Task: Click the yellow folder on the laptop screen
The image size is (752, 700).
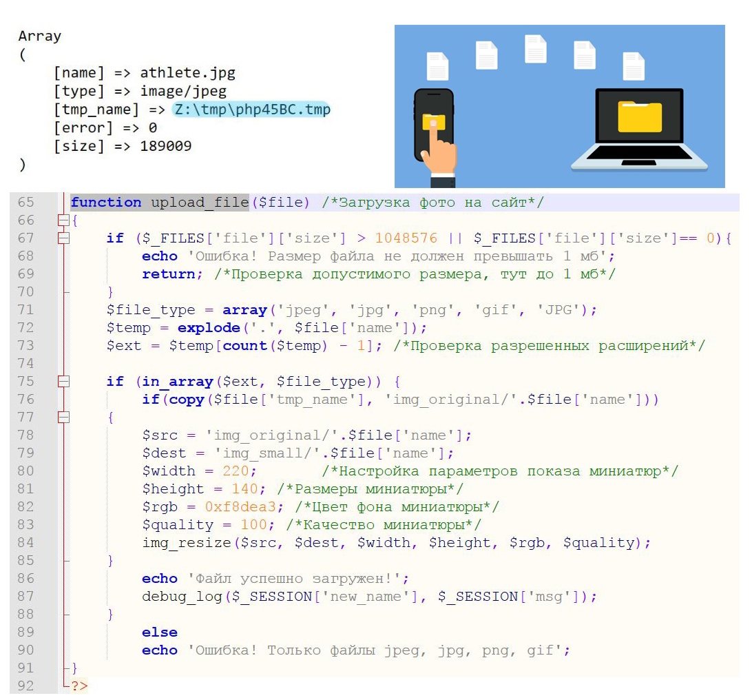Action: 639,116
